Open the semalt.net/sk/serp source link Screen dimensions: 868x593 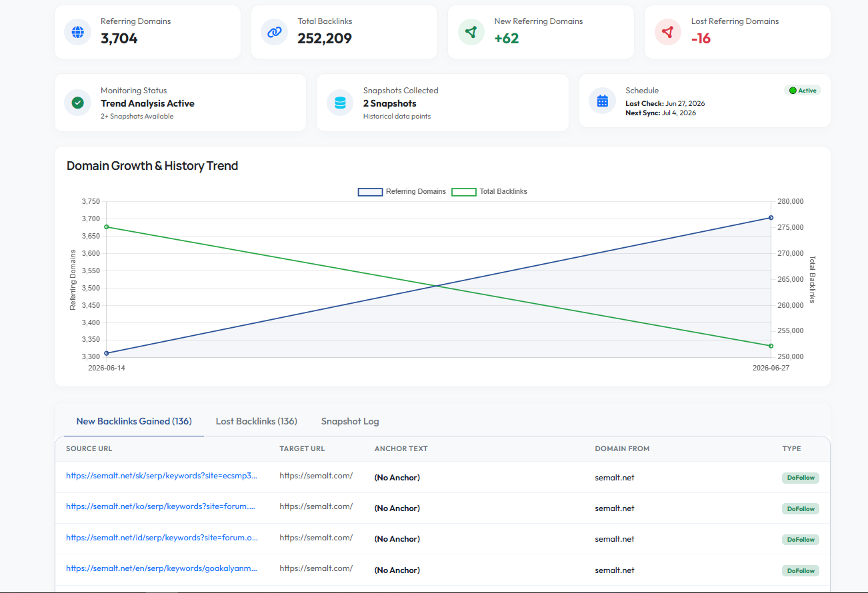point(161,476)
